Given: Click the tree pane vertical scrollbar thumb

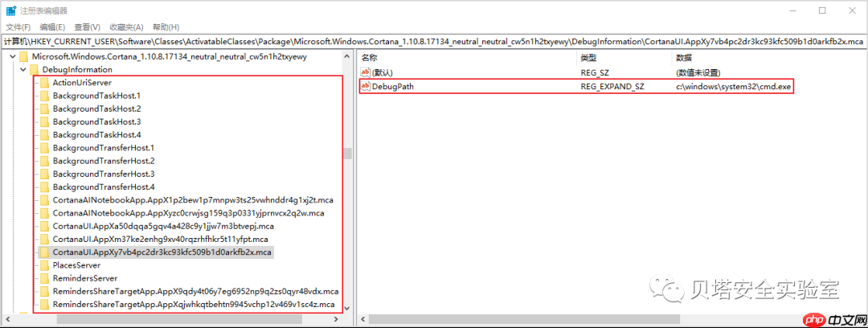Looking at the screenshot, I should 348,154.
